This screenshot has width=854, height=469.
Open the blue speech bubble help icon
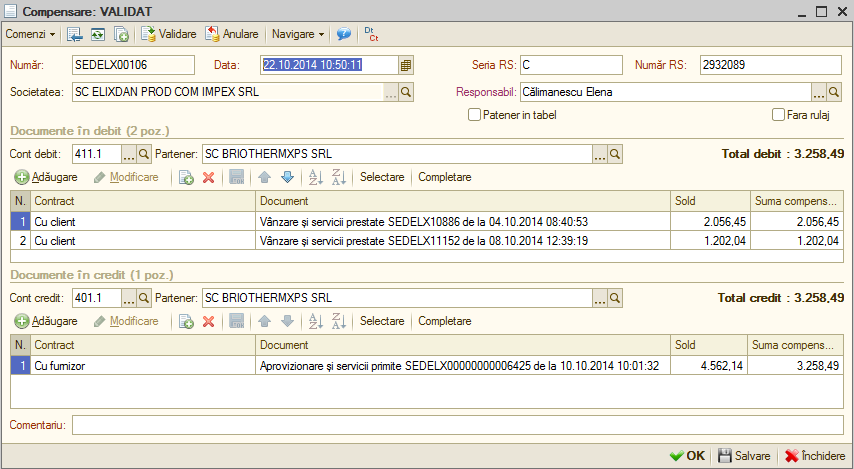pos(344,34)
